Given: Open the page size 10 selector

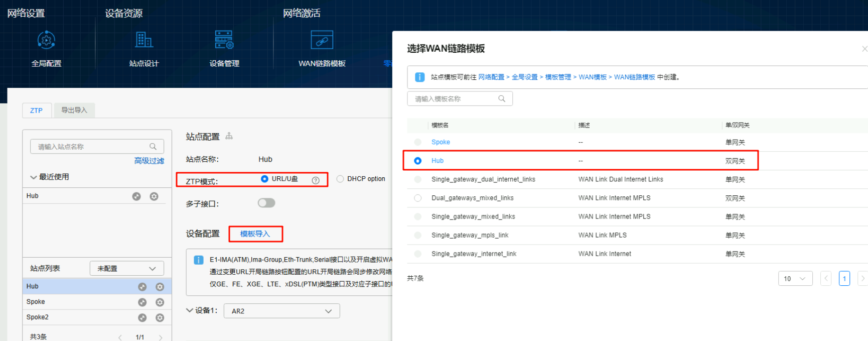Looking at the screenshot, I should point(795,279).
